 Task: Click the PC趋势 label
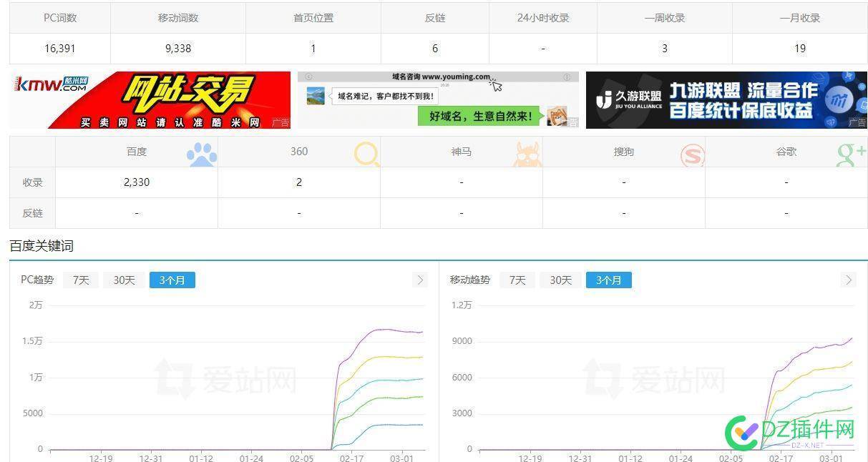37,280
